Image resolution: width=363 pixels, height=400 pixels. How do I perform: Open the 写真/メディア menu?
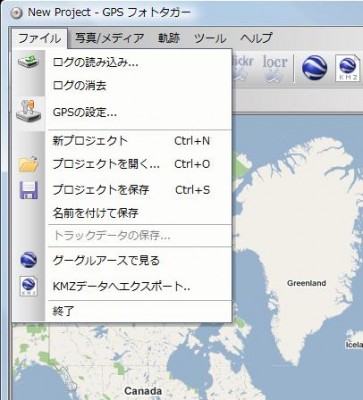coord(109,38)
